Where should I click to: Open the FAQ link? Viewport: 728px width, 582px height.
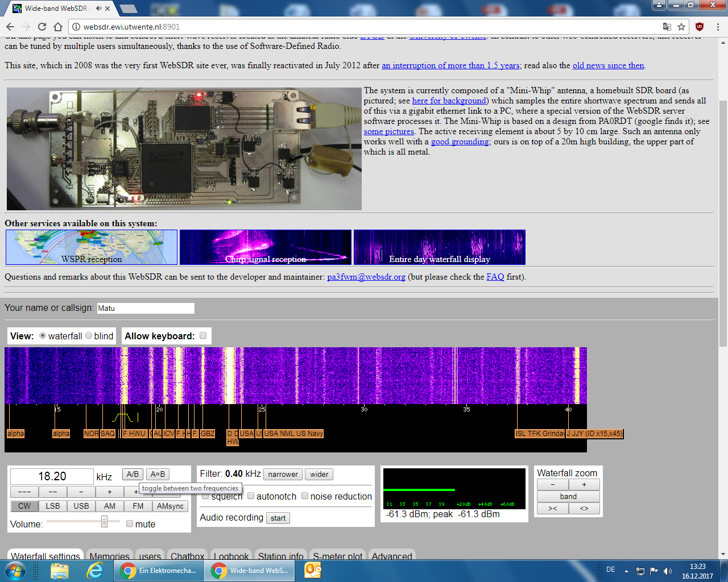(x=495, y=277)
